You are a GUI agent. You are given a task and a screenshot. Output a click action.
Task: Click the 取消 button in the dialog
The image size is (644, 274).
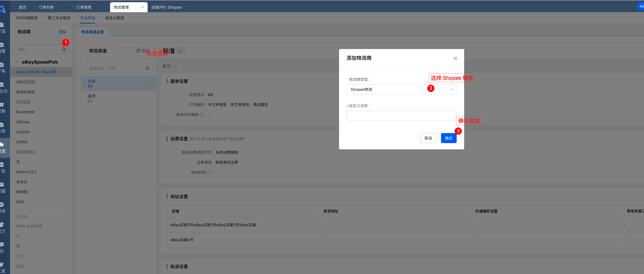click(428, 138)
